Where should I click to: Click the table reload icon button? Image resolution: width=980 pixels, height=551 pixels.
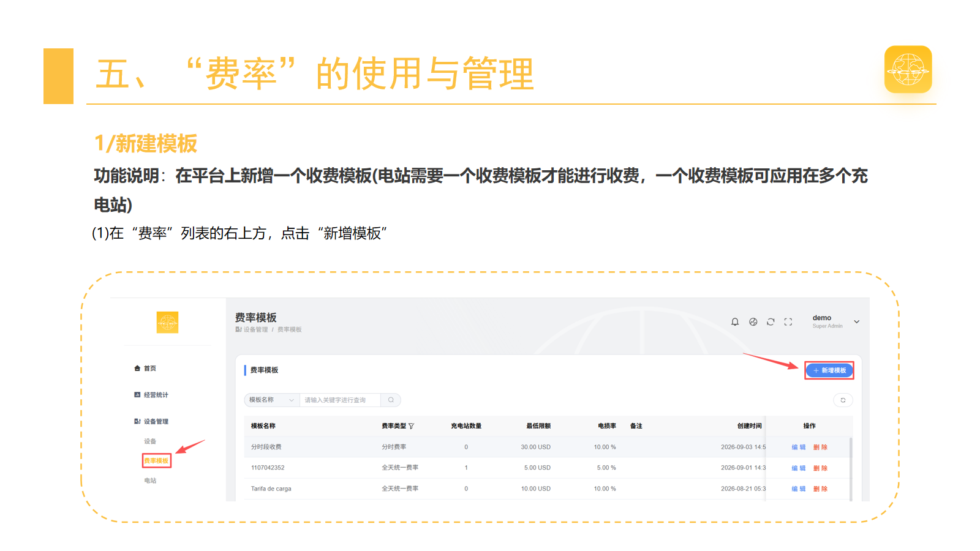pyautogui.click(x=843, y=400)
